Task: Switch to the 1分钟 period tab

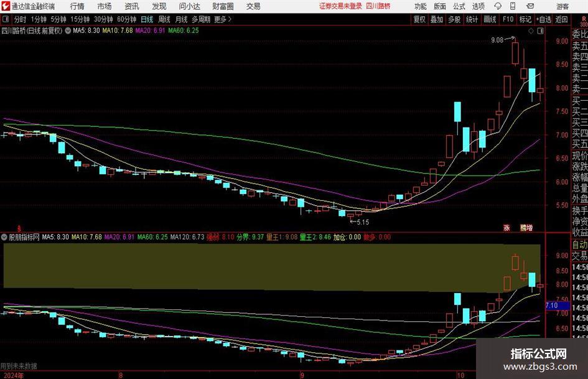Action: tap(39, 19)
